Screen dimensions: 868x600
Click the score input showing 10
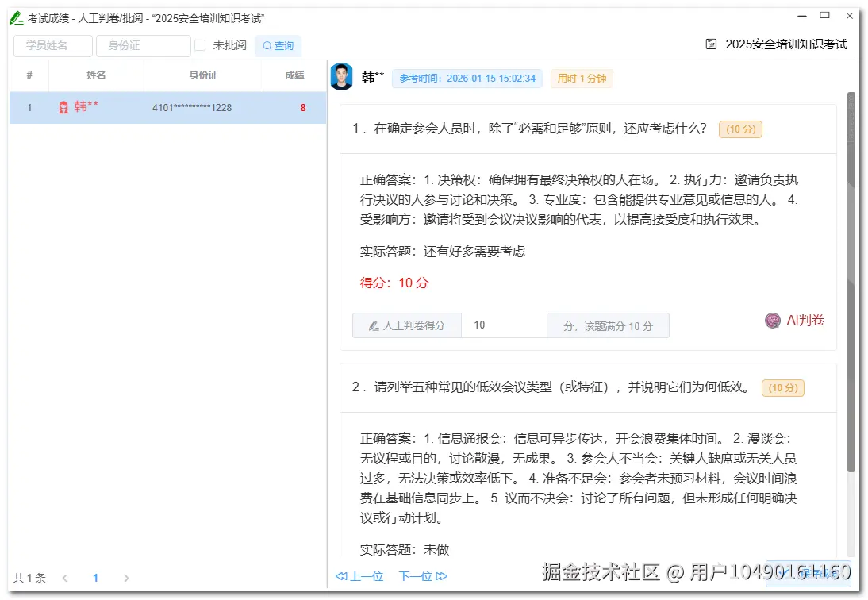tap(503, 325)
